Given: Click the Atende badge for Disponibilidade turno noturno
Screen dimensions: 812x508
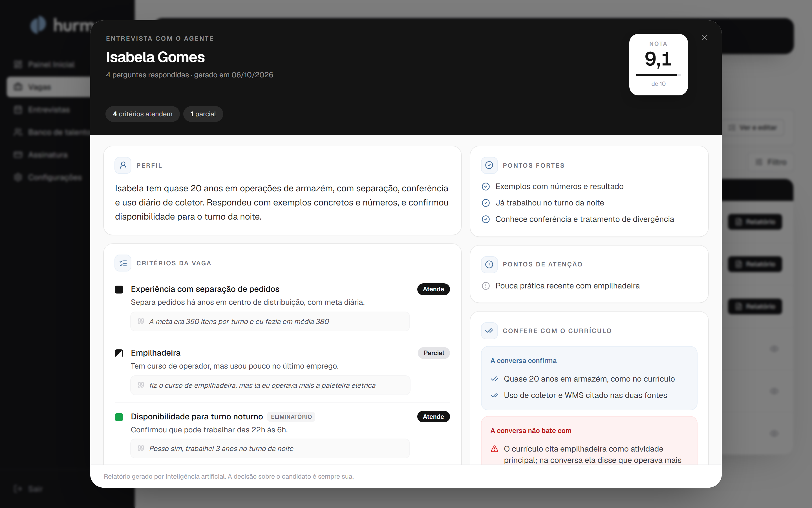Looking at the screenshot, I should pyautogui.click(x=433, y=417).
